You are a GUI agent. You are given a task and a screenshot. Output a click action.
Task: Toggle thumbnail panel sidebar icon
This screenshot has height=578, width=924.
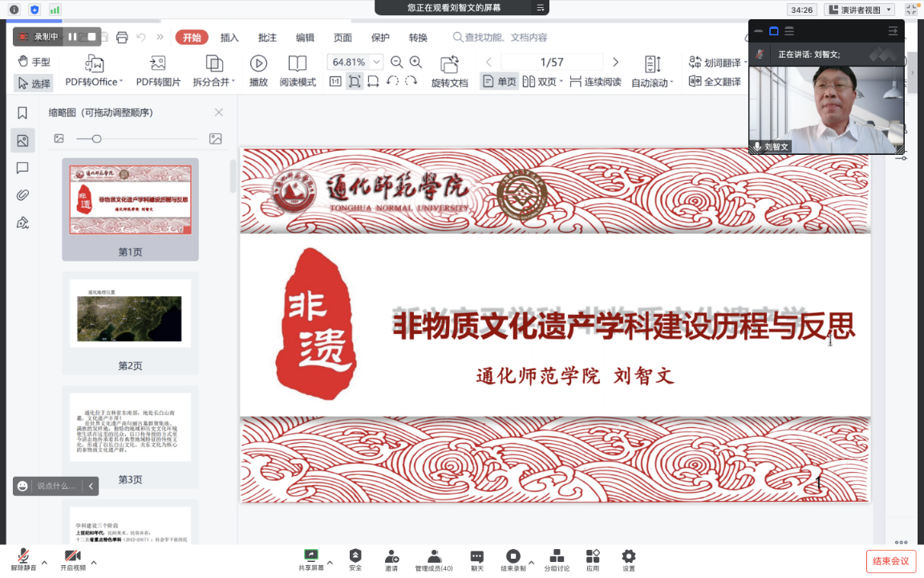[x=22, y=140]
